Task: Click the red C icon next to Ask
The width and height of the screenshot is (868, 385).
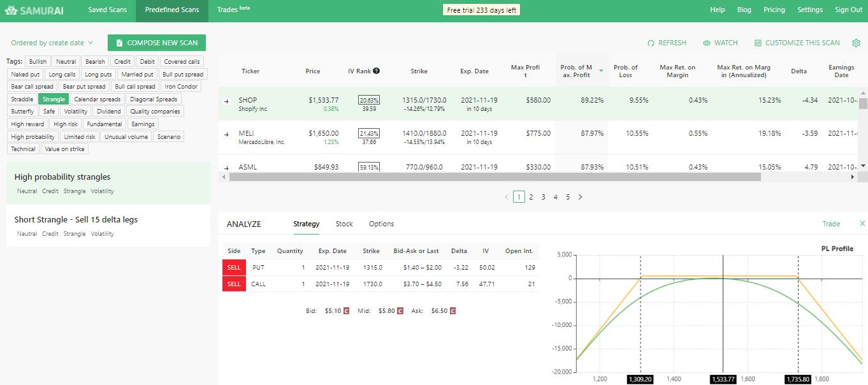Action: [452, 311]
